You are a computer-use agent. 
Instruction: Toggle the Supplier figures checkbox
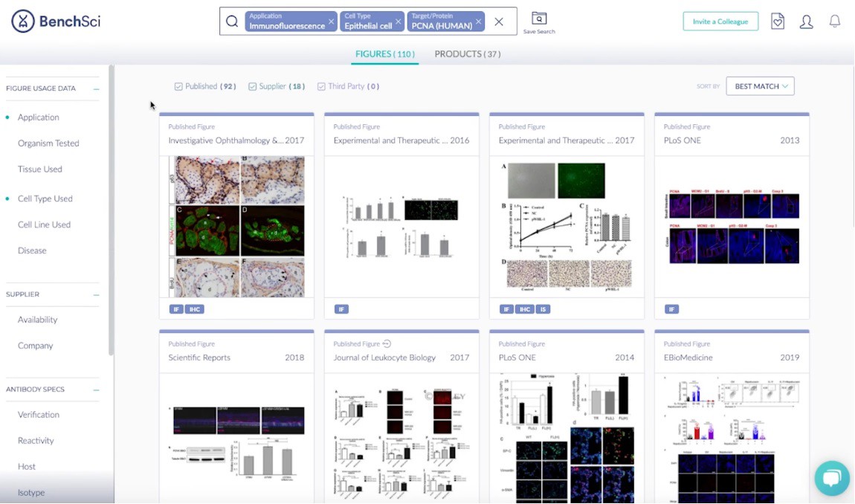click(253, 86)
